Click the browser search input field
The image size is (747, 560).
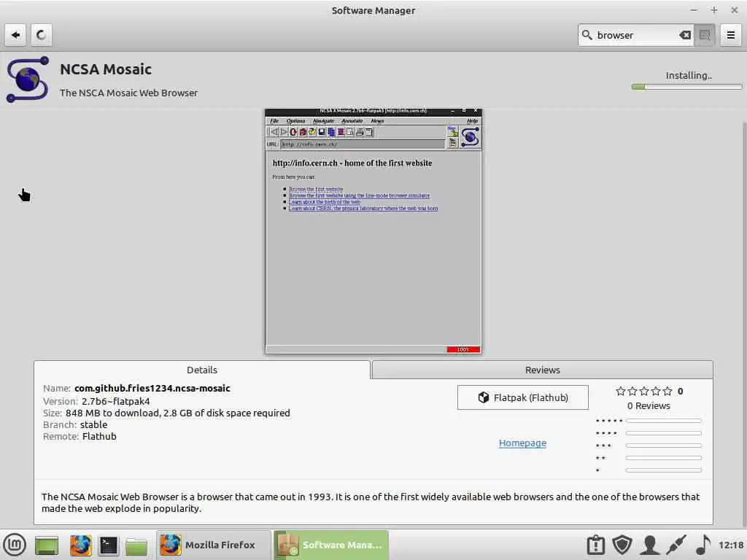click(x=636, y=35)
